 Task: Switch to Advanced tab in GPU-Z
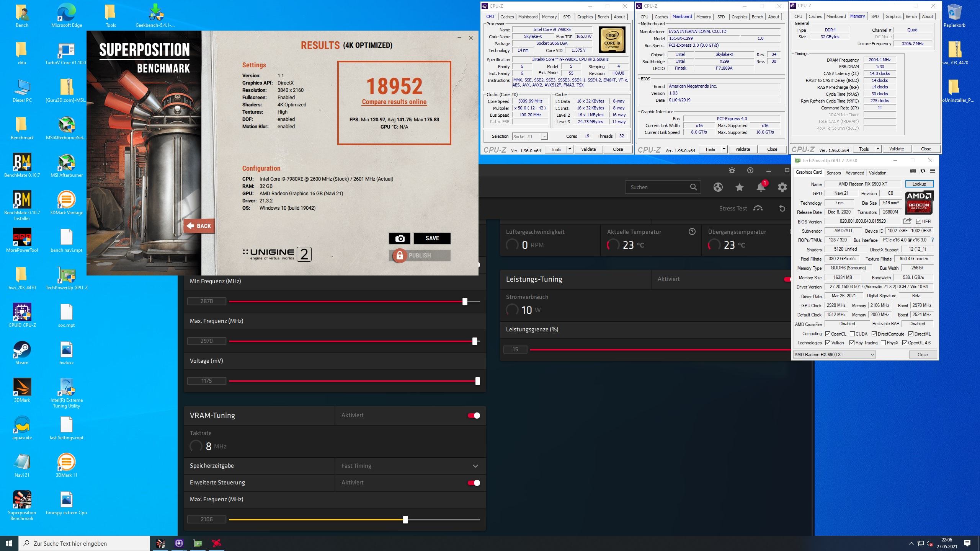pos(854,173)
